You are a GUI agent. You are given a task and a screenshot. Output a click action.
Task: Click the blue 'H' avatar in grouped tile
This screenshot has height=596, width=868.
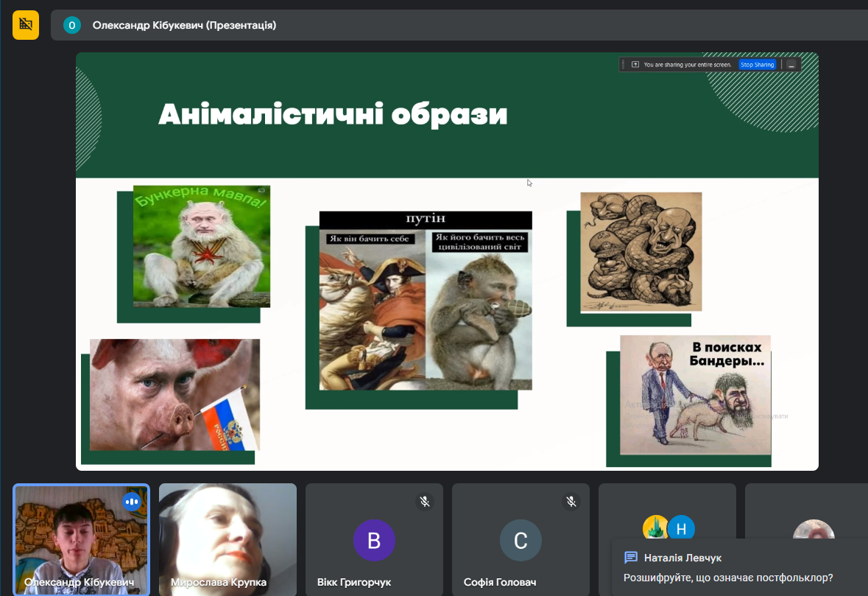[681, 528]
